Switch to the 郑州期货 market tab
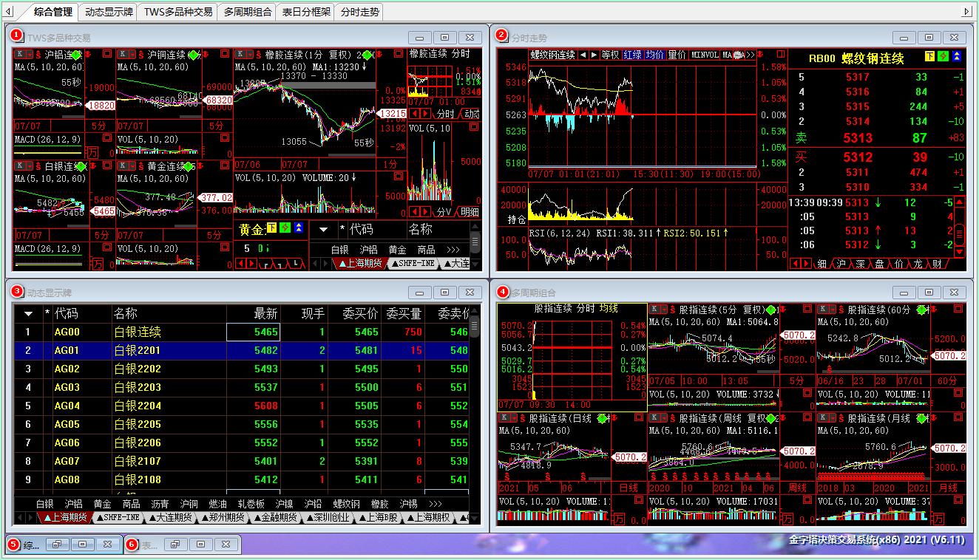The image size is (979, 560). pos(223,518)
